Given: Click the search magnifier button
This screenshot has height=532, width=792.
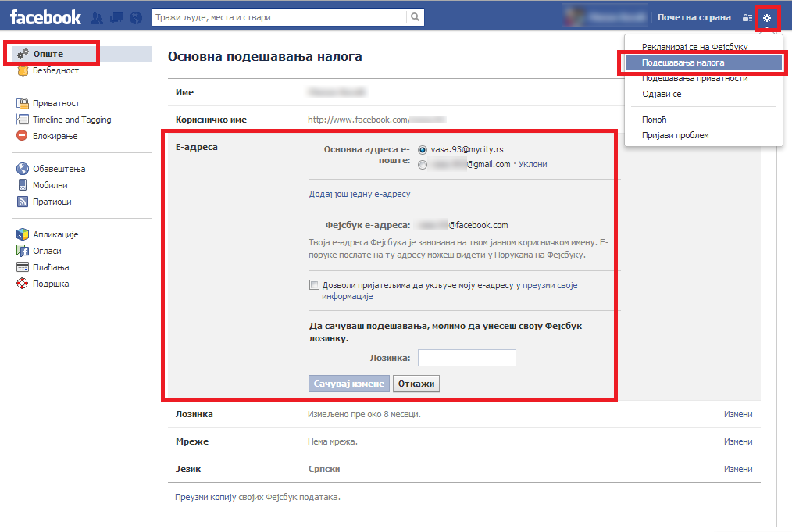Looking at the screenshot, I should click(x=415, y=17).
